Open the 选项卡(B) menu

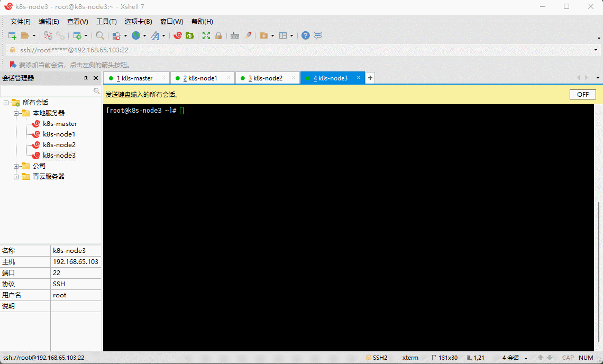[x=139, y=22]
